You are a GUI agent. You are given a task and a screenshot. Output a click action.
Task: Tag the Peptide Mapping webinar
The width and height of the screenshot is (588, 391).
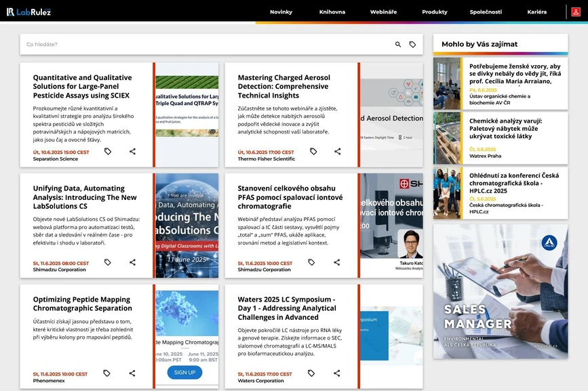click(x=107, y=373)
